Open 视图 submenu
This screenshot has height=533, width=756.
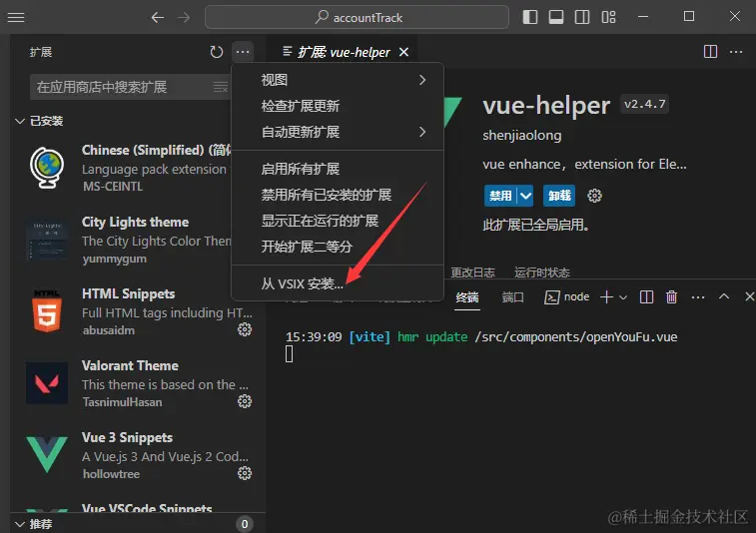point(338,80)
